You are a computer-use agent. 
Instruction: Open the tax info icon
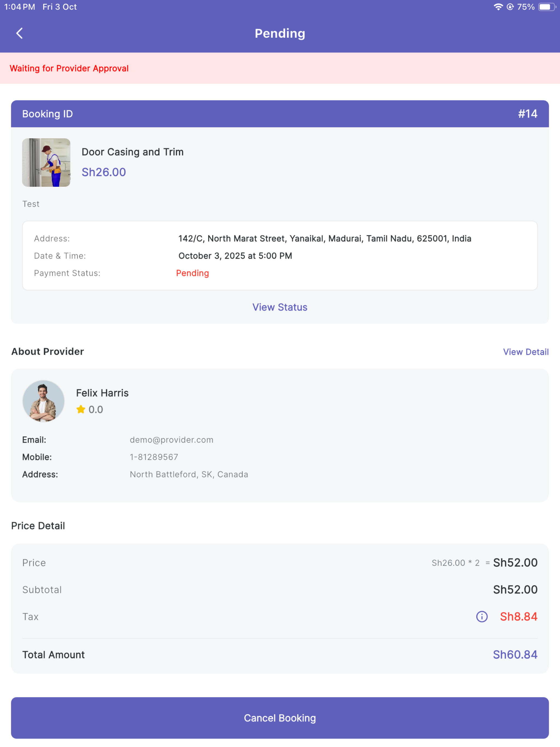click(x=482, y=617)
